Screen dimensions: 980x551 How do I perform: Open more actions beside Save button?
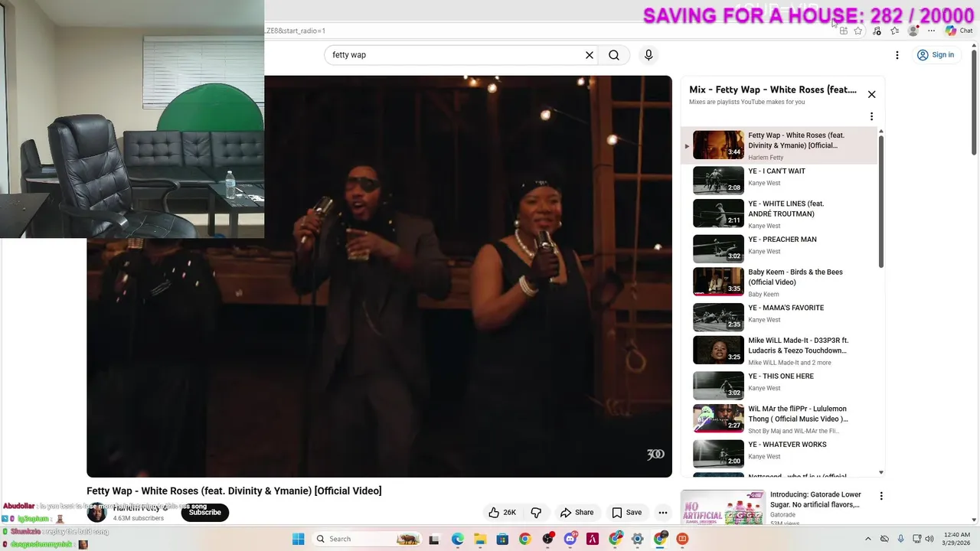point(663,513)
